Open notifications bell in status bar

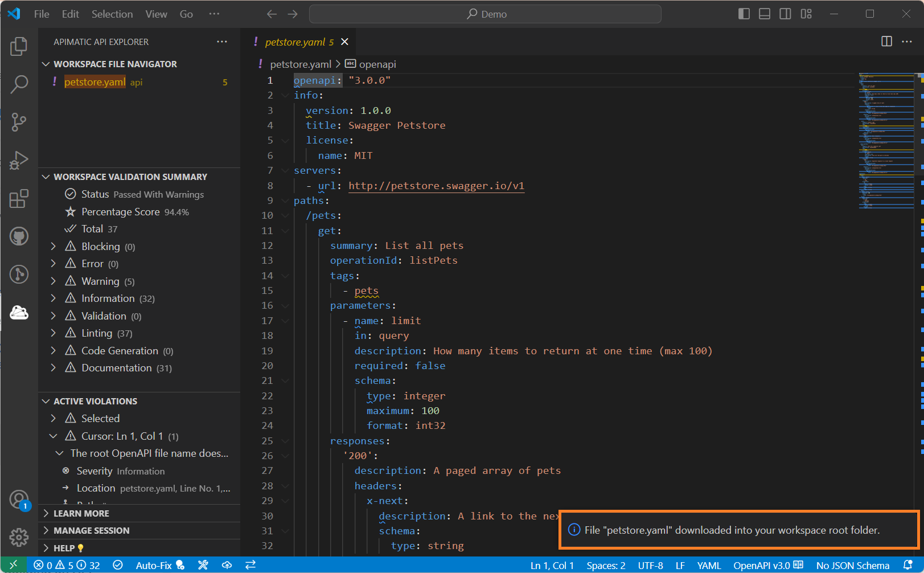click(908, 565)
